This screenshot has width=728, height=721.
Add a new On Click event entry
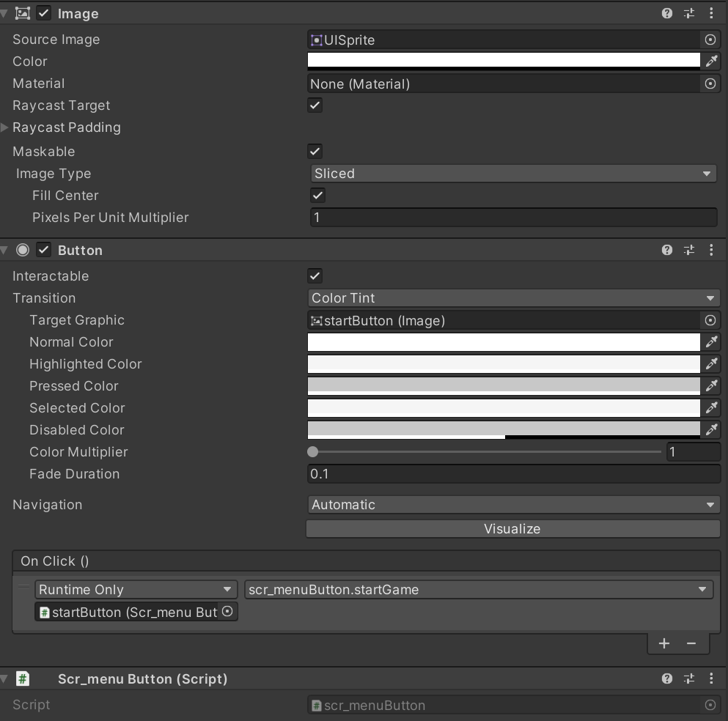[x=664, y=643]
